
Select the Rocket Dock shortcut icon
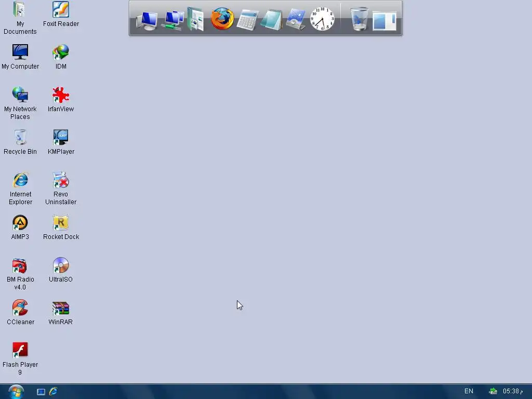[61, 227]
